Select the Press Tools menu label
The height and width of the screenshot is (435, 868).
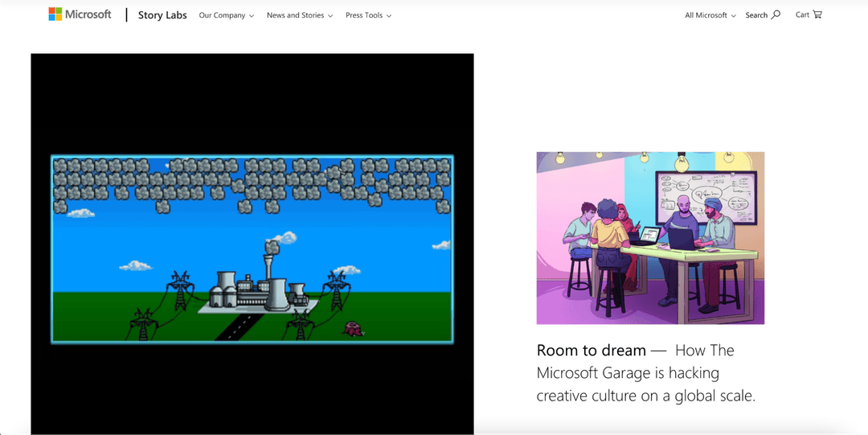(364, 15)
